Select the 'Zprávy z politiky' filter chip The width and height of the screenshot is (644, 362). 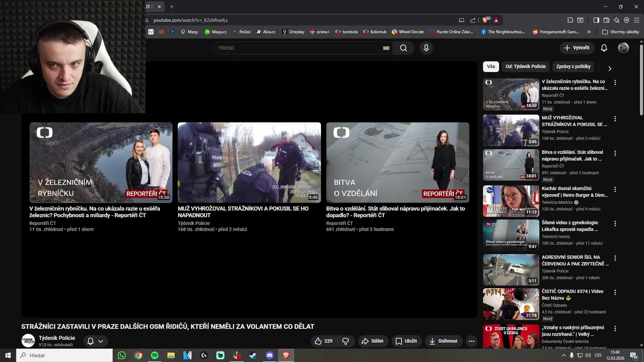[x=574, y=66]
